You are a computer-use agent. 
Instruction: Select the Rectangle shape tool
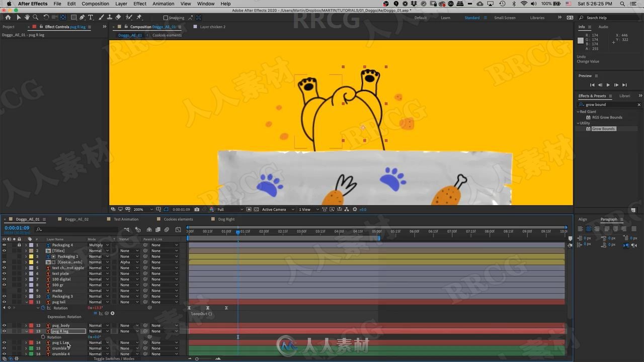[73, 17]
